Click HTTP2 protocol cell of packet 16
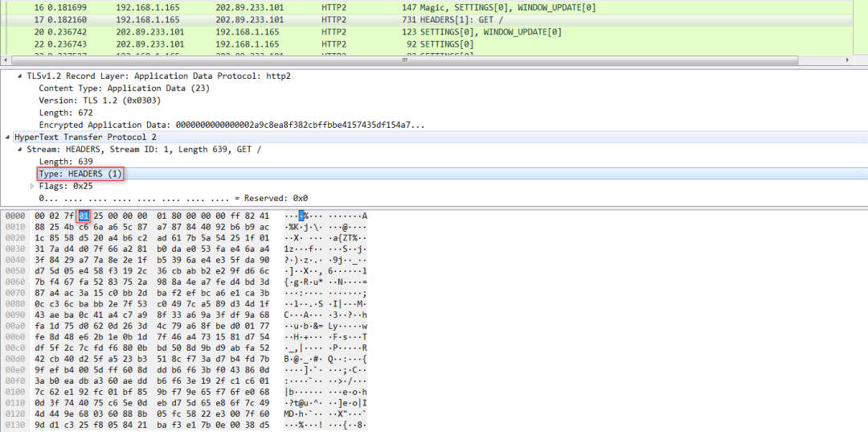 pos(334,8)
